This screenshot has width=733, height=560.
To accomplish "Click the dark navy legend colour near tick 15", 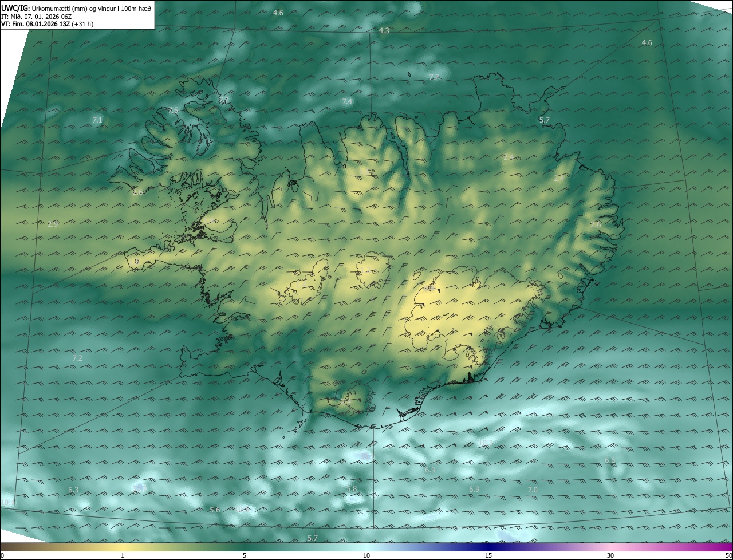I will click(x=488, y=547).
